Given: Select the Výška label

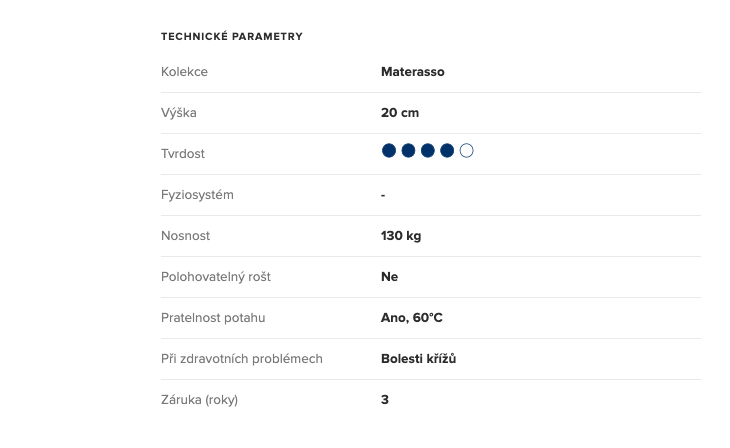Looking at the screenshot, I should click(179, 113).
